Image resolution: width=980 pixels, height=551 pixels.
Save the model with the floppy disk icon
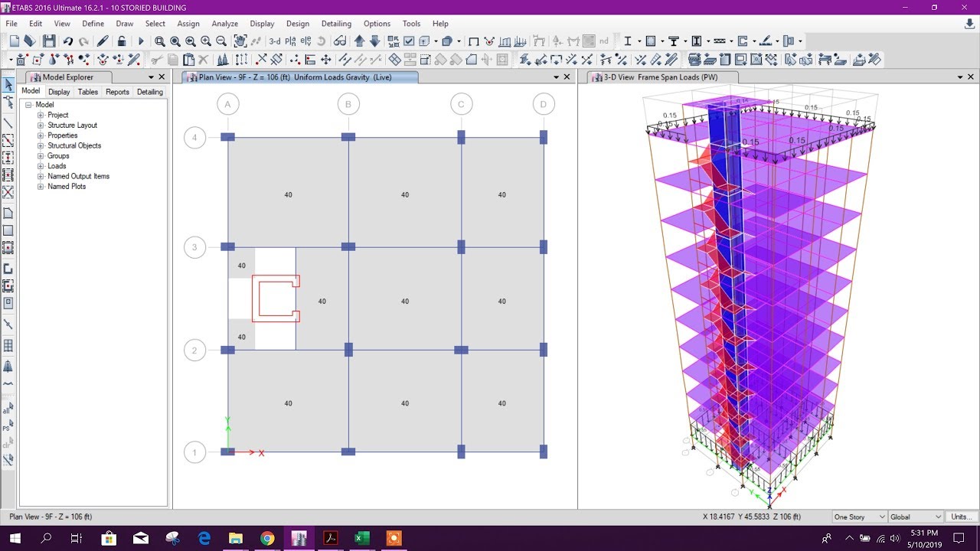click(47, 41)
